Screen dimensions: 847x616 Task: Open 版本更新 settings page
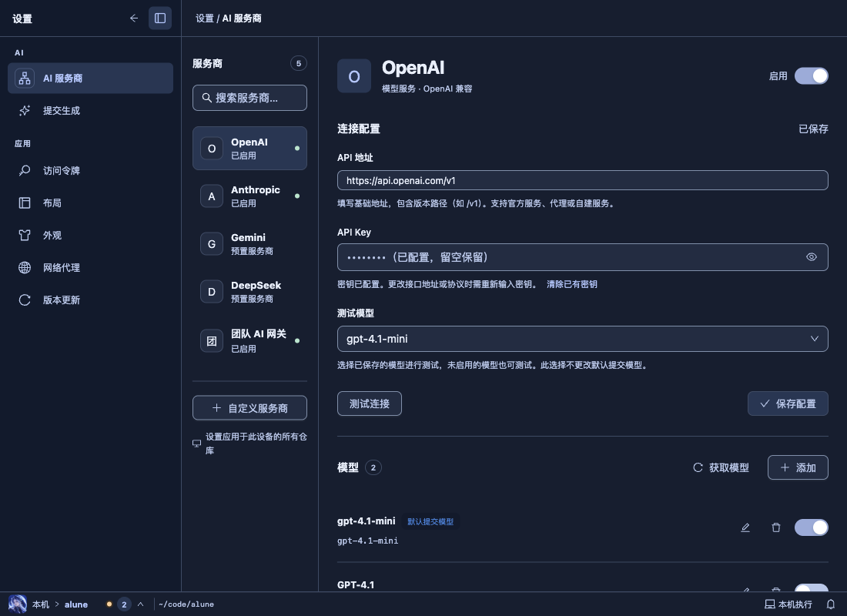coord(90,300)
